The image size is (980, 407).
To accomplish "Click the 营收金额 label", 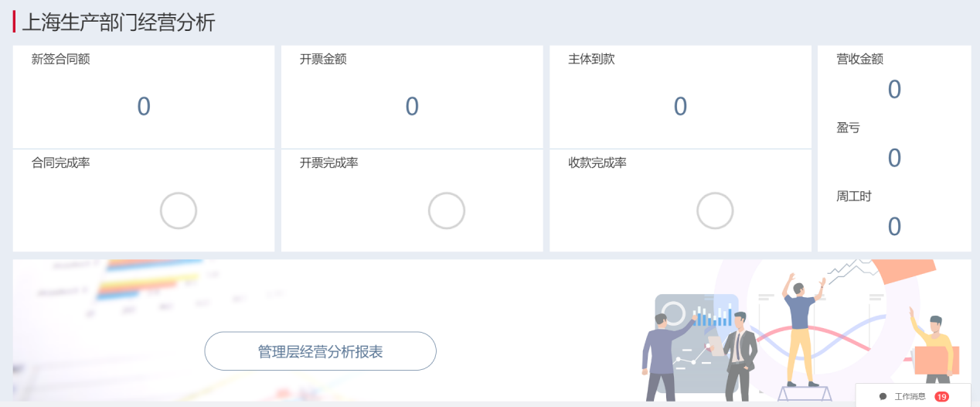I will click(x=859, y=59).
